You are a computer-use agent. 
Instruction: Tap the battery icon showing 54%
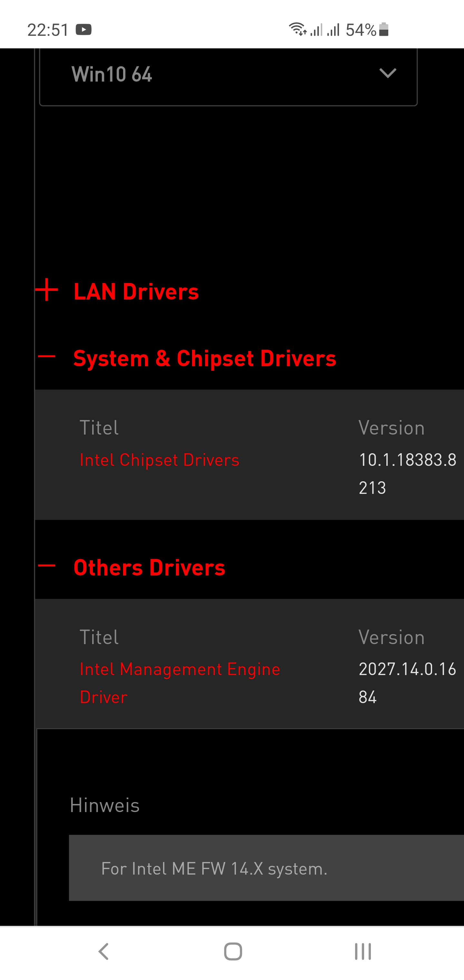coord(384,29)
